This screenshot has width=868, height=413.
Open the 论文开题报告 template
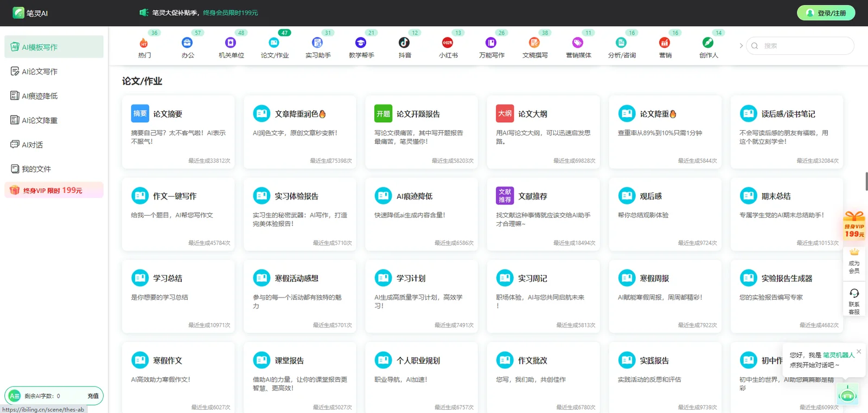tap(422, 132)
